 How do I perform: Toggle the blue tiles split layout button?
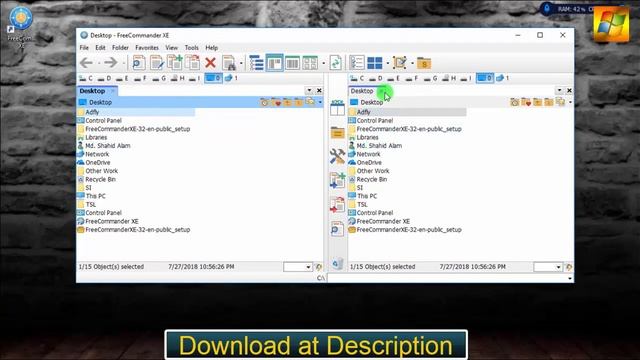click(x=375, y=63)
